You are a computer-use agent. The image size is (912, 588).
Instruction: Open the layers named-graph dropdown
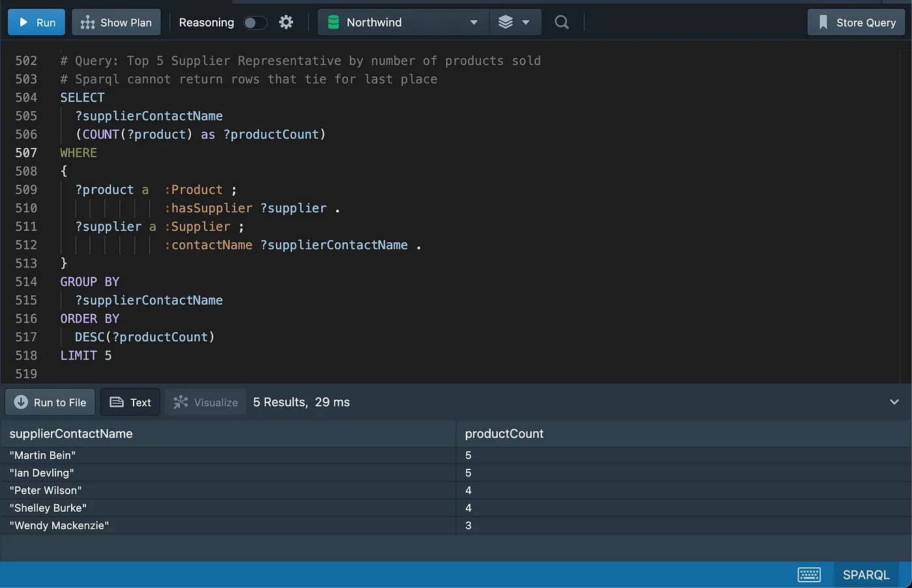point(515,22)
